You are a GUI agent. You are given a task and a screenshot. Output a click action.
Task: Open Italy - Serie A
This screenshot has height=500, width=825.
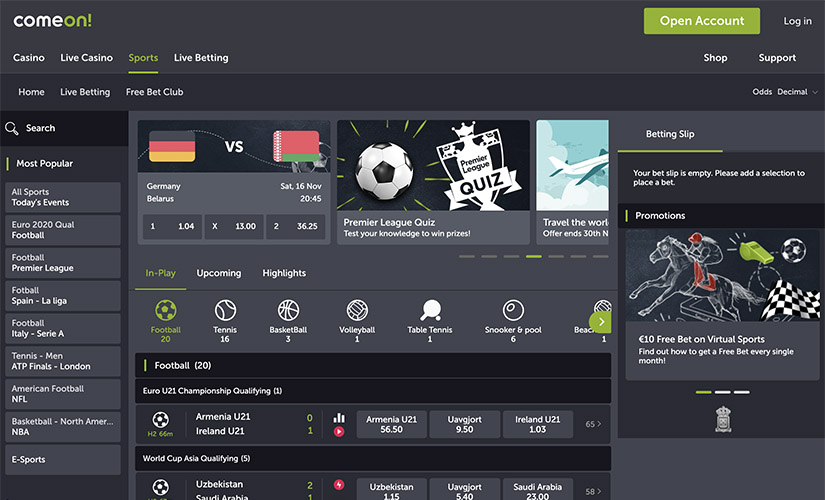coord(63,328)
